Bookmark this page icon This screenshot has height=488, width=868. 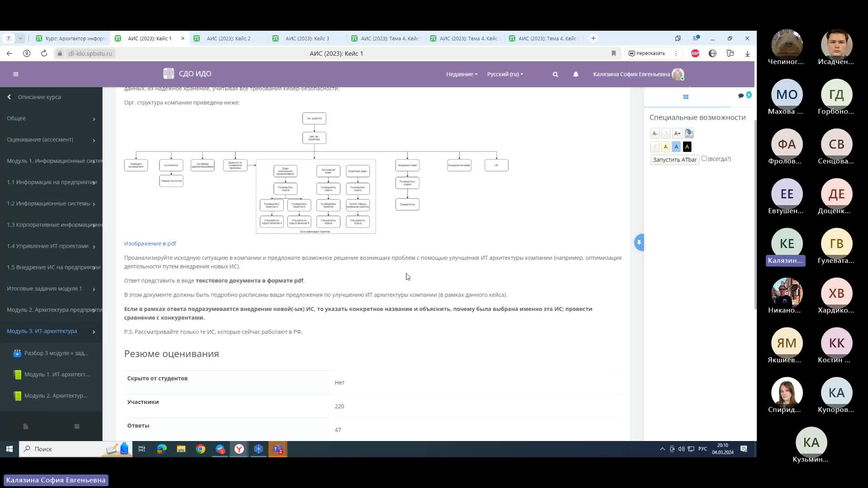613,53
